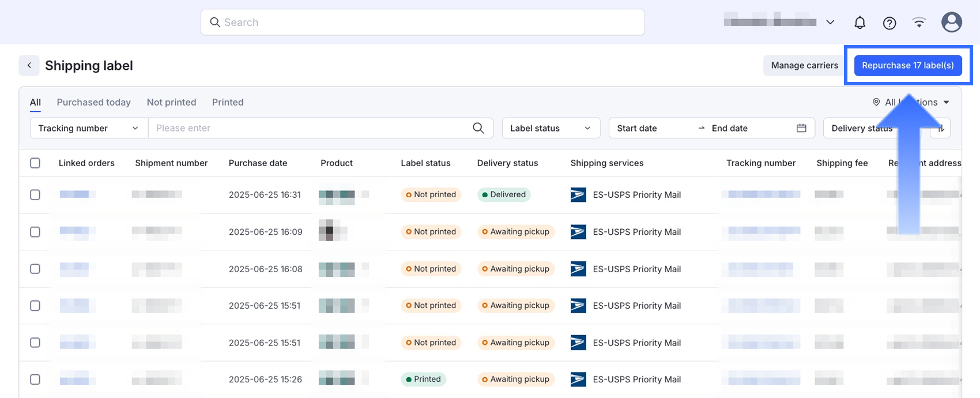This screenshot has width=980, height=398.
Task: Click the magnifier icon in tracking number search
Action: (x=478, y=128)
